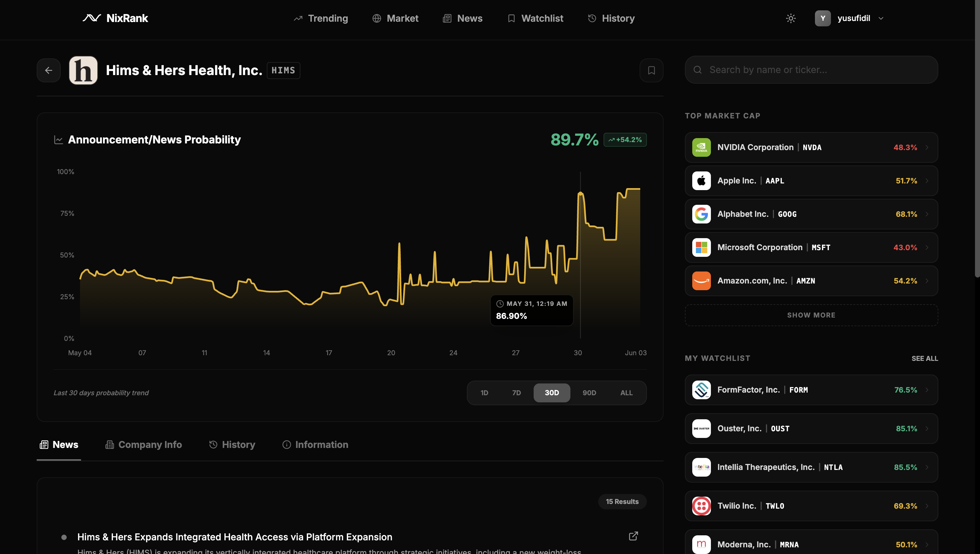Click the Announcement/News Probability chart icon
The image size is (980, 554).
point(58,140)
